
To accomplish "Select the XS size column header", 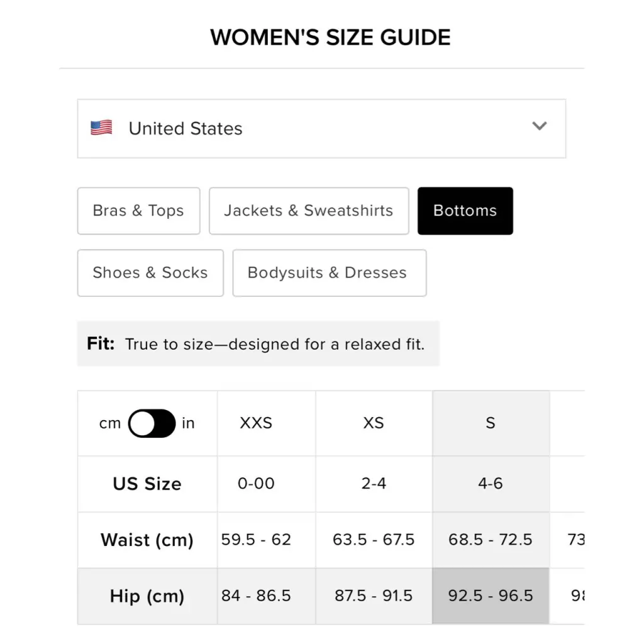I will [374, 423].
